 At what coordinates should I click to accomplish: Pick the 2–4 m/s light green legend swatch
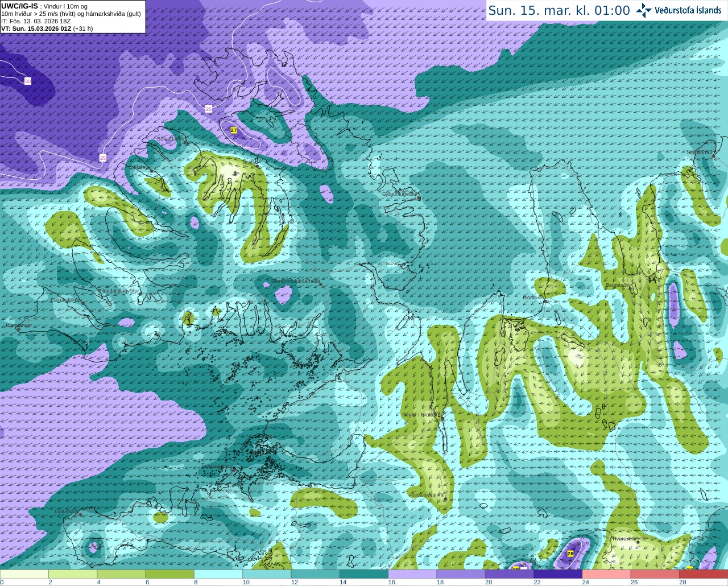point(73,574)
